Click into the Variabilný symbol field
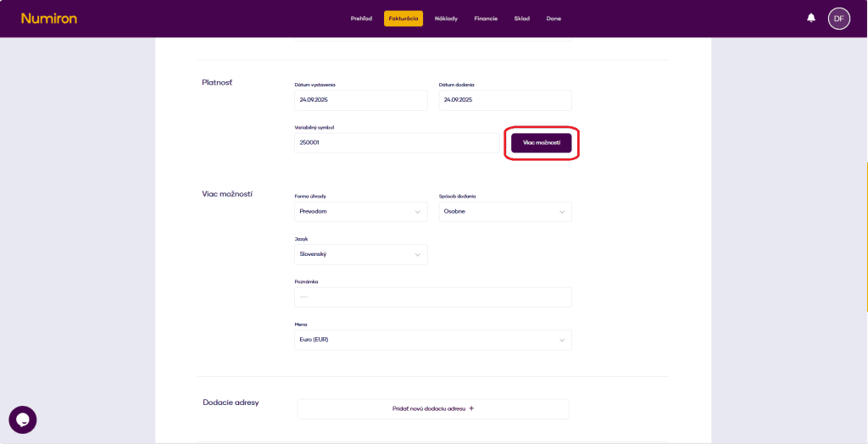 [396, 143]
